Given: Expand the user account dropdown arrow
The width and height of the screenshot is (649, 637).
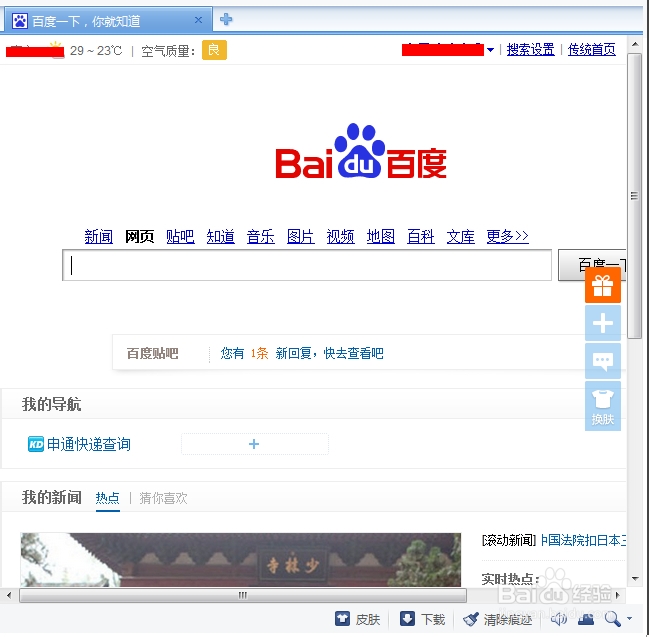Looking at the screenshot, I should click(490, 50).
